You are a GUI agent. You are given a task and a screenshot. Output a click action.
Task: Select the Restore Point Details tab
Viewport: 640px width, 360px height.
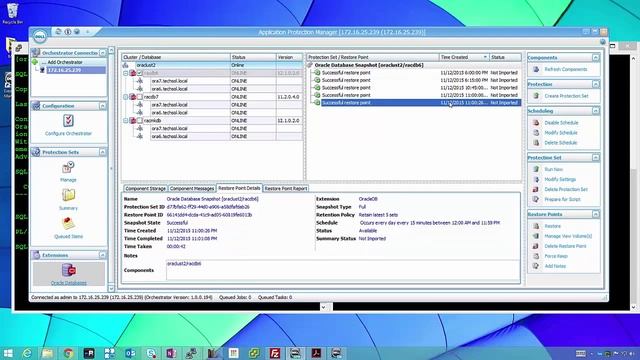239,188
